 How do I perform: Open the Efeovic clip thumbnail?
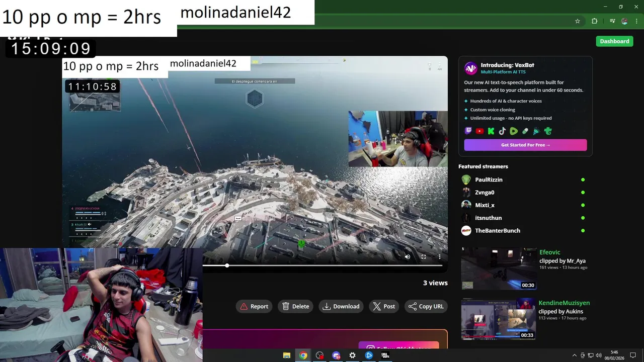point(499,268)
